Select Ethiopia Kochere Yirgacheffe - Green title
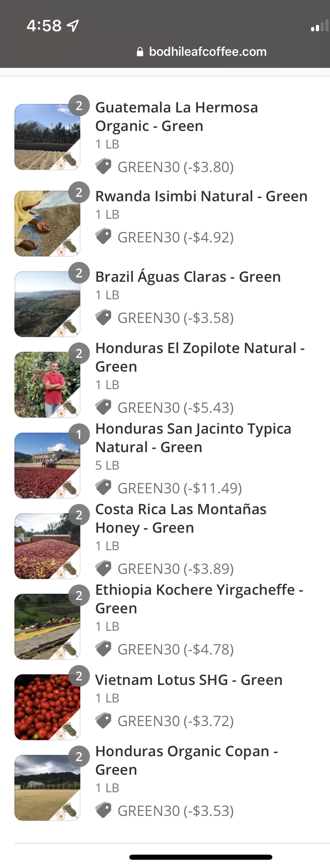330x868 pixels. tap(199, 599)
